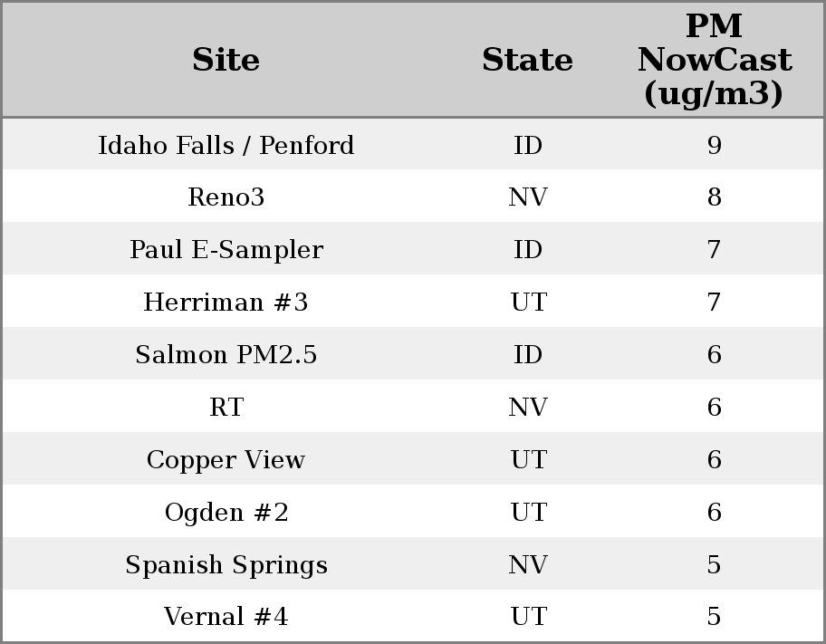The width and height of the screenshot is (826, 644).
Task: Click the Ogden #2 site name
Action: coord(226,513)
